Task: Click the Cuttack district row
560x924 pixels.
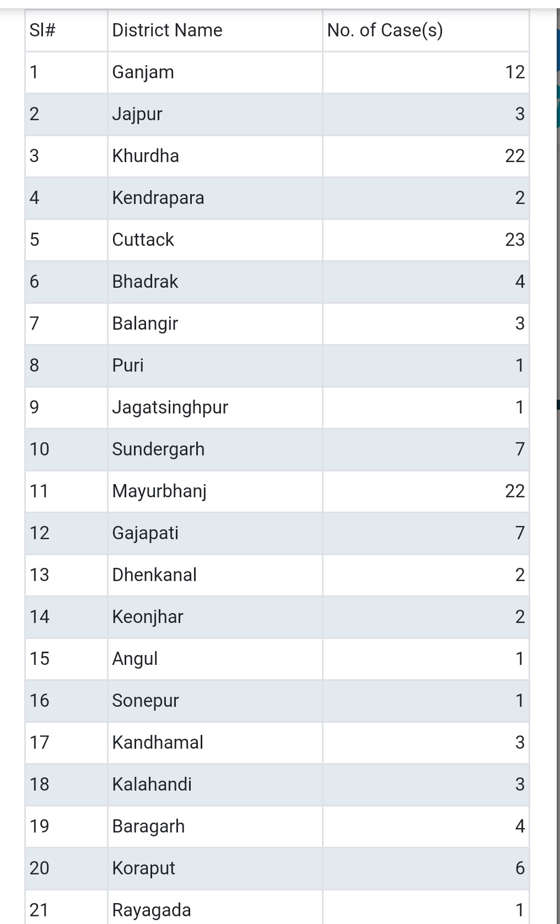Action: coord(143,240)
